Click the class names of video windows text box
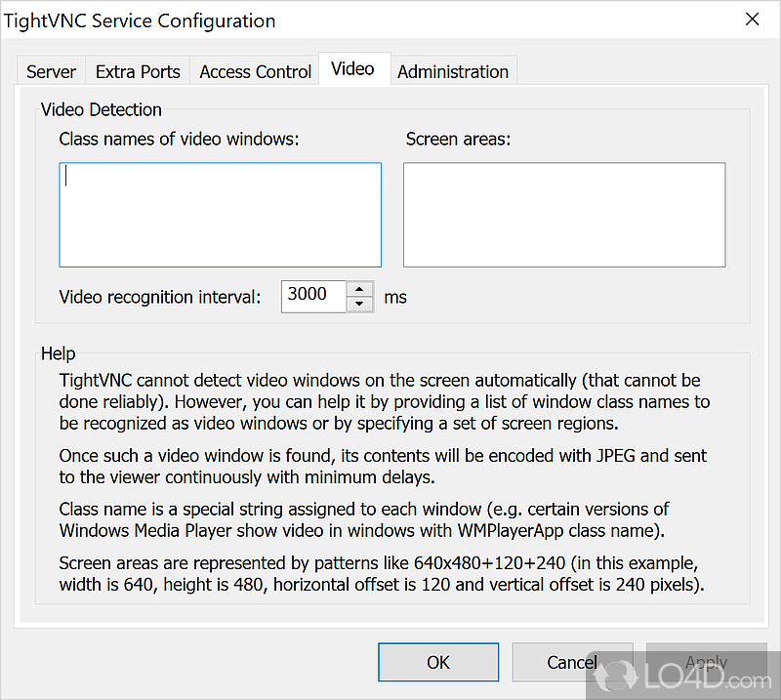Screen dimensions: 781x700 pos(220,215)
